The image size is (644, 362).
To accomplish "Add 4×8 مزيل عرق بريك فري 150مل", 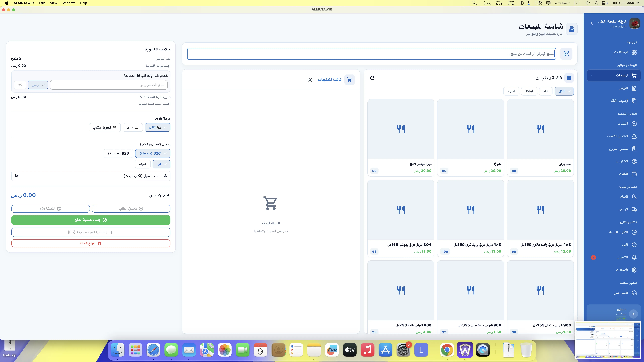I will click(x=471, y=219).
